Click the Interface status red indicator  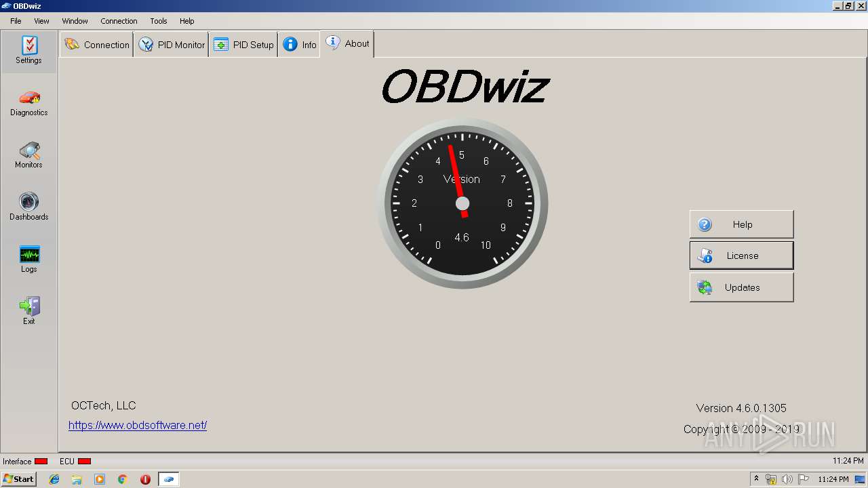(x=41, y=462)
